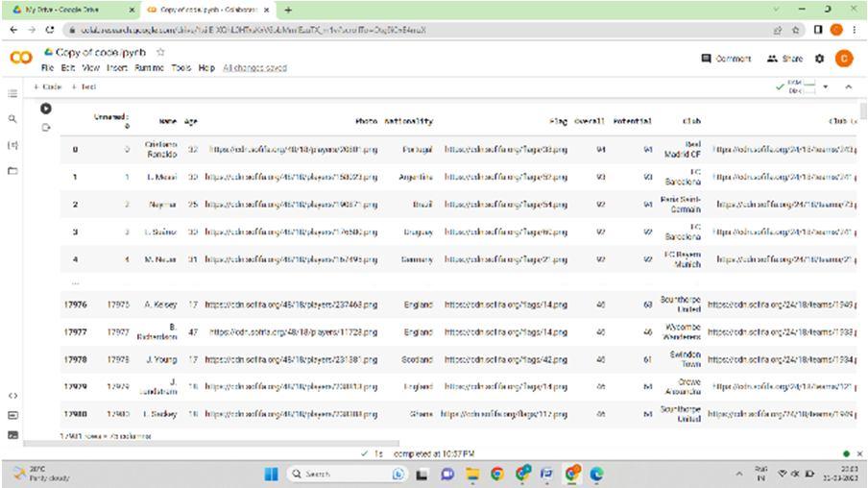Expand the RAM/Disk runtime dropdown arrow
This screenshot has width=868, height=488.
pyautogui.click(x=826, y=87)
